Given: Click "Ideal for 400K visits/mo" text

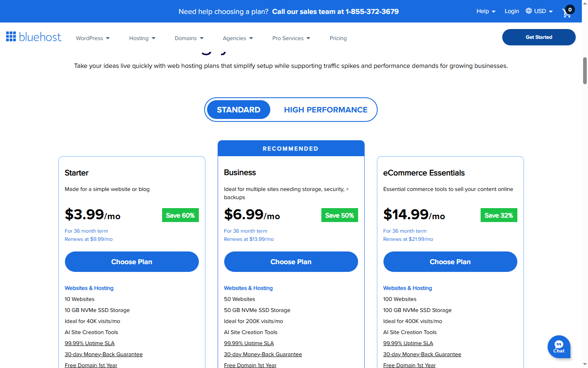Looking at the screenshot, I should [412, 321].
